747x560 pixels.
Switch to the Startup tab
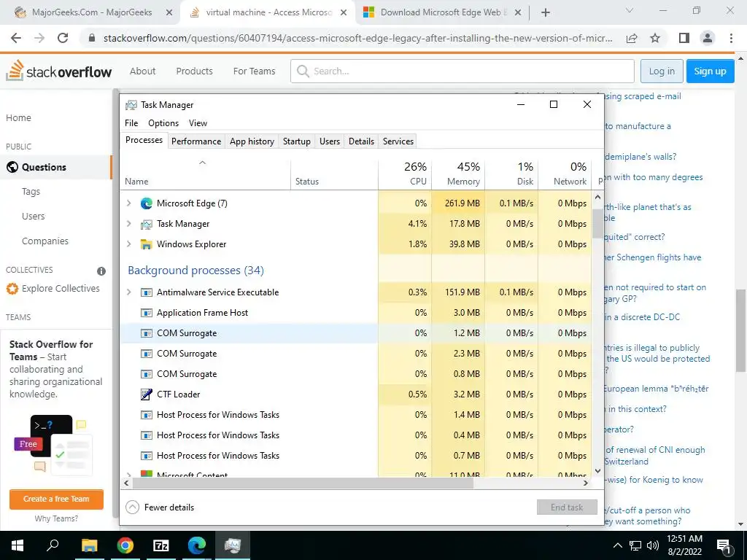[296, 141]
